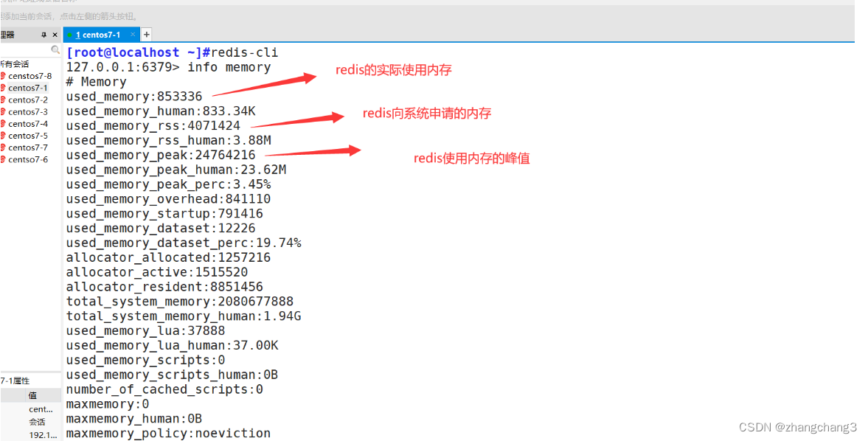Click the centso7-6 session icon

click(x=3, y=159)
